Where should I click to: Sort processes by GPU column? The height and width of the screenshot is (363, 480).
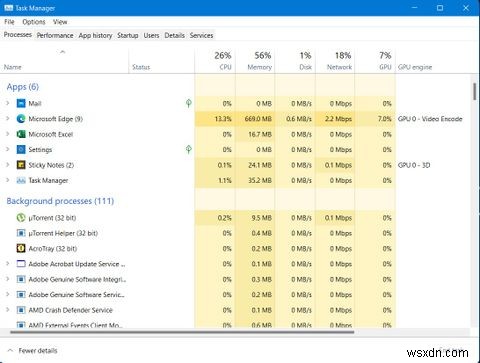pyautogui.click(x=375, y=61)
